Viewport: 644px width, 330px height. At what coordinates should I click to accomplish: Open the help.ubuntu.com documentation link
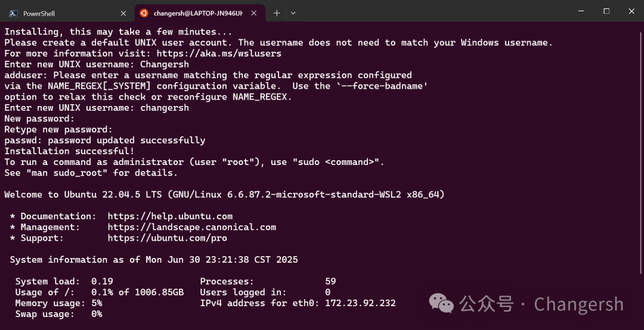pos(170,216)
